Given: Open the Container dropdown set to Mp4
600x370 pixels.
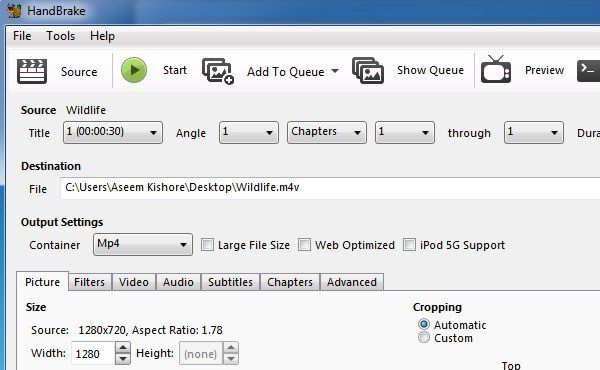Looking at the screenshot, I should click(143, 244).
